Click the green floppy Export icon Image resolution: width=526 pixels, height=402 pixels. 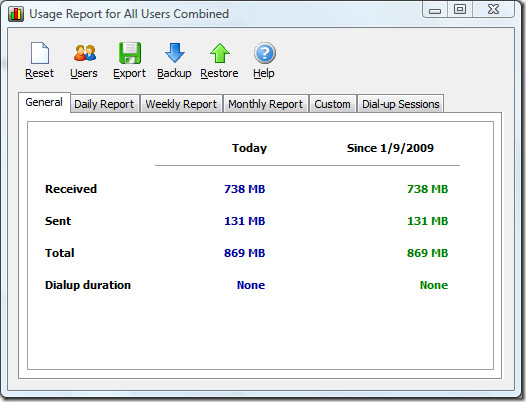click(x=130, y=53)
